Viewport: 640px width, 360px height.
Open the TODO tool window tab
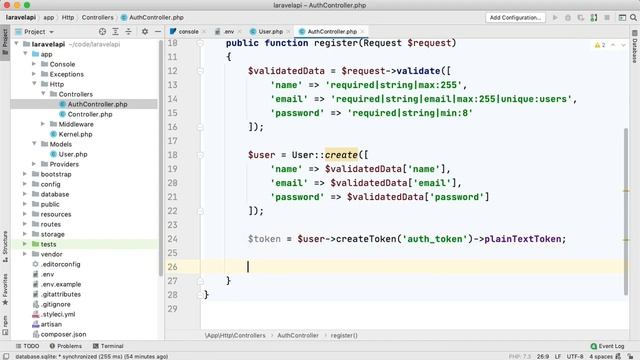27,346
